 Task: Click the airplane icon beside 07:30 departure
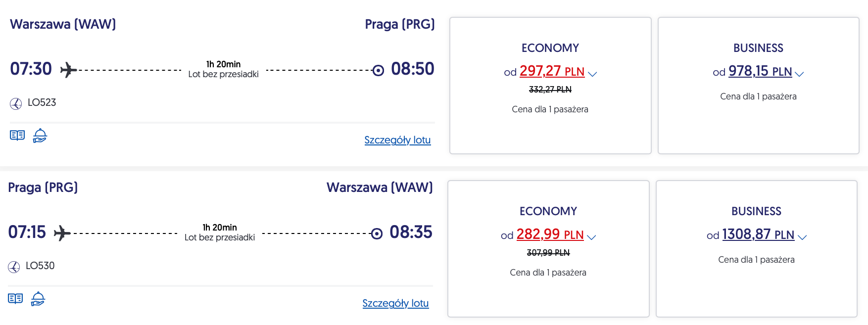pos(68,70)
